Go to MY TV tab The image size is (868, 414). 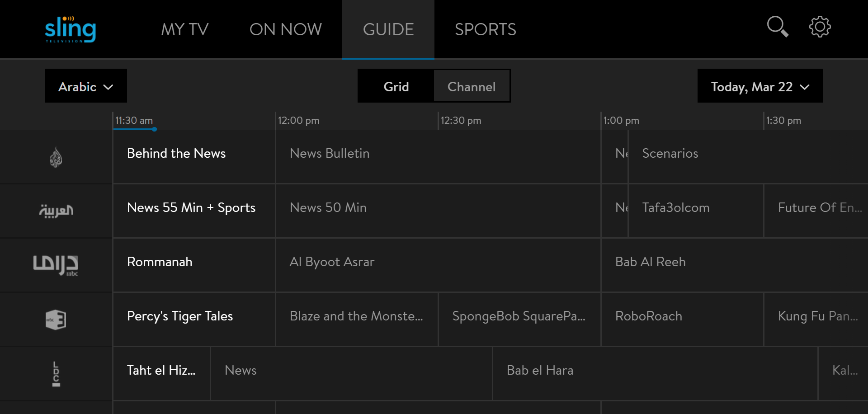click(185, 29)
